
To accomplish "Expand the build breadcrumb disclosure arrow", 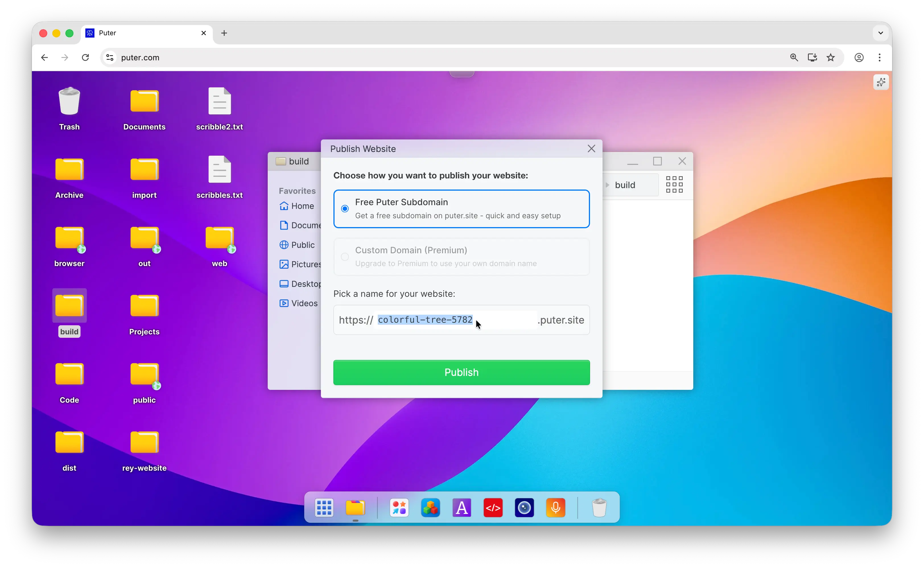I will click(607, 185).
